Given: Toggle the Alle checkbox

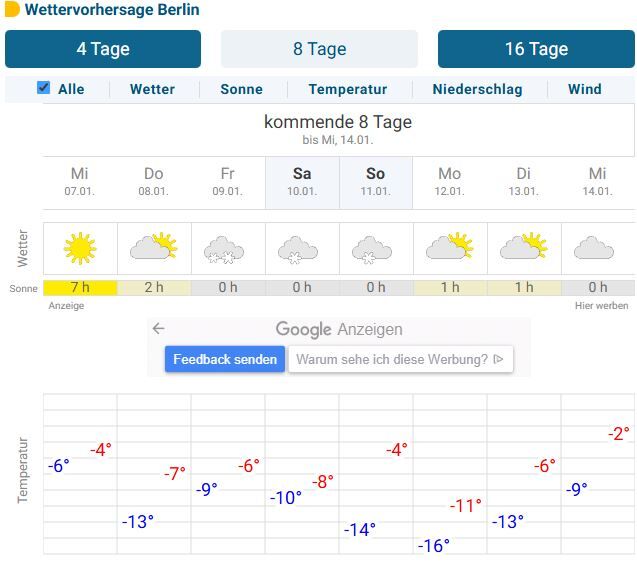Looking at the screenshot, I should [x=44, y=88].
